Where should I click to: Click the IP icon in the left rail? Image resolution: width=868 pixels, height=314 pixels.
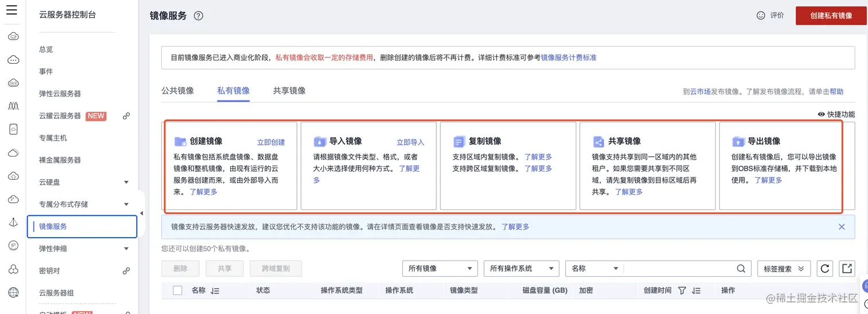[13, 245]
